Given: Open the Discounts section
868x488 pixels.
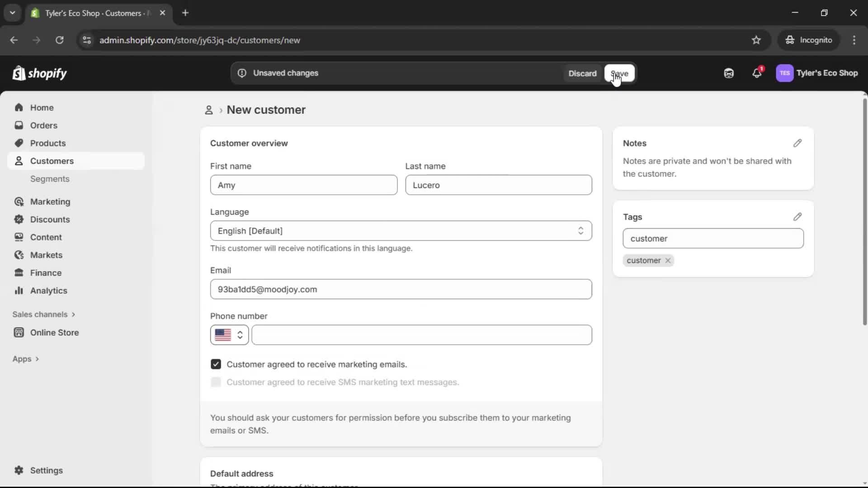Looking at the screenshot, I should coord(50,219).
